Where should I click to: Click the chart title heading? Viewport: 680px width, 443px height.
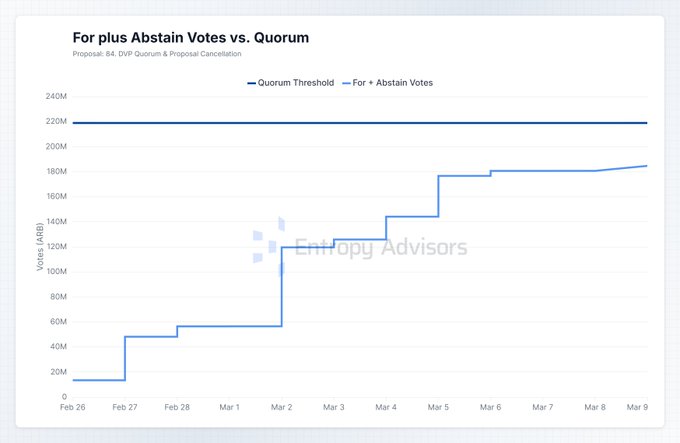190,37
